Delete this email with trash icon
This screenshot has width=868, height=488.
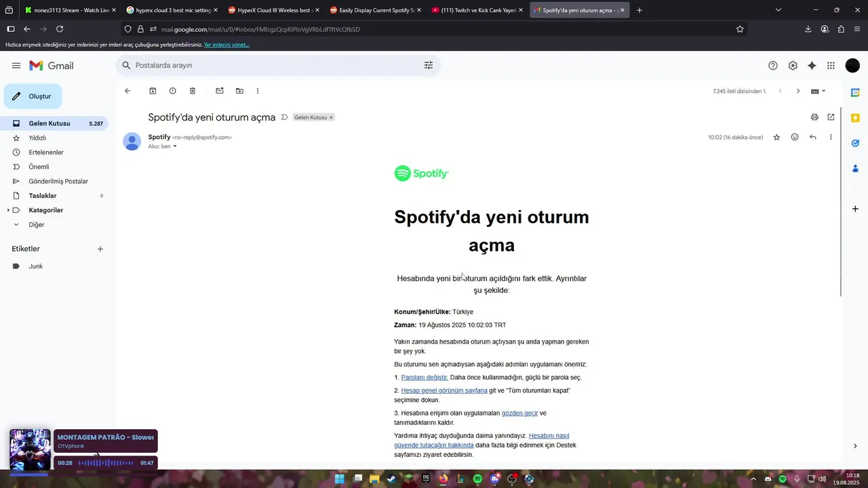(193, 91)
